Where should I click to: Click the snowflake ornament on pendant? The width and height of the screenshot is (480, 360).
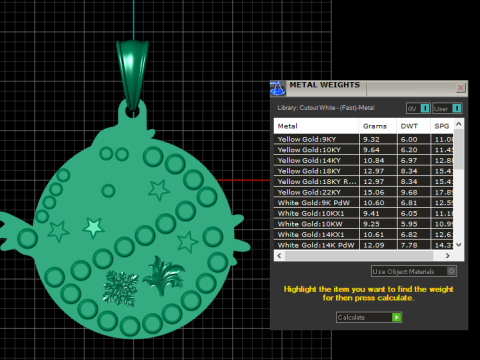[120, 288]
